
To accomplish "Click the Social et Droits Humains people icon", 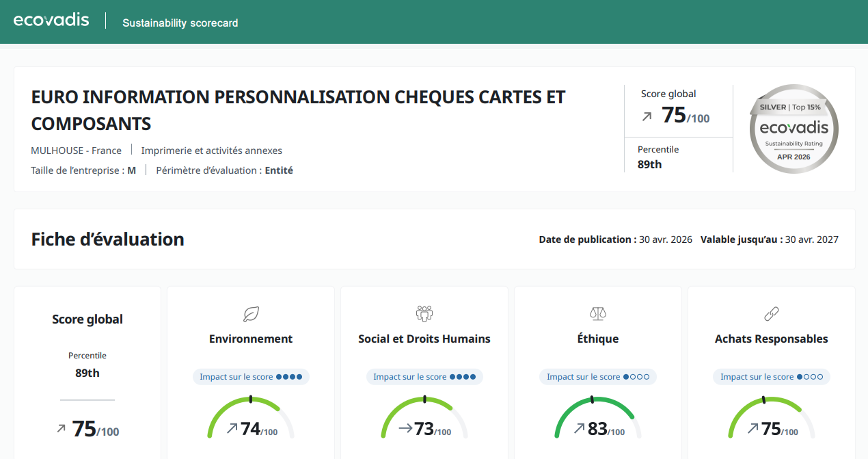I will click(x=424, y=314).
